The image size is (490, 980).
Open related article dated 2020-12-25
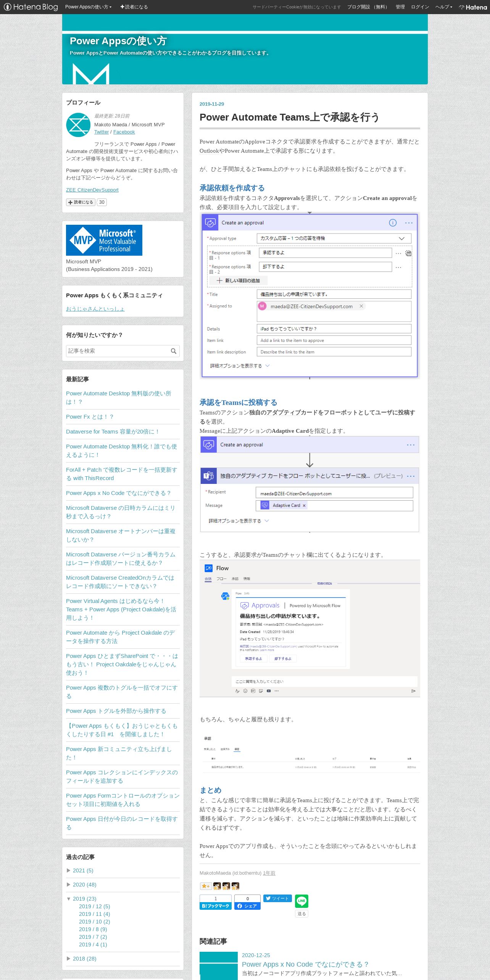[256, 955]
